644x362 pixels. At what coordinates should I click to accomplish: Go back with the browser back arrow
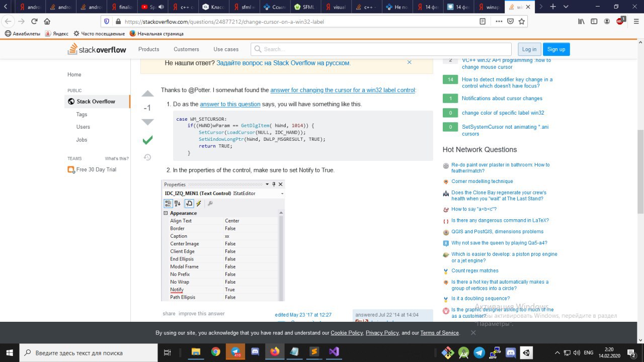tap(8, 22)
